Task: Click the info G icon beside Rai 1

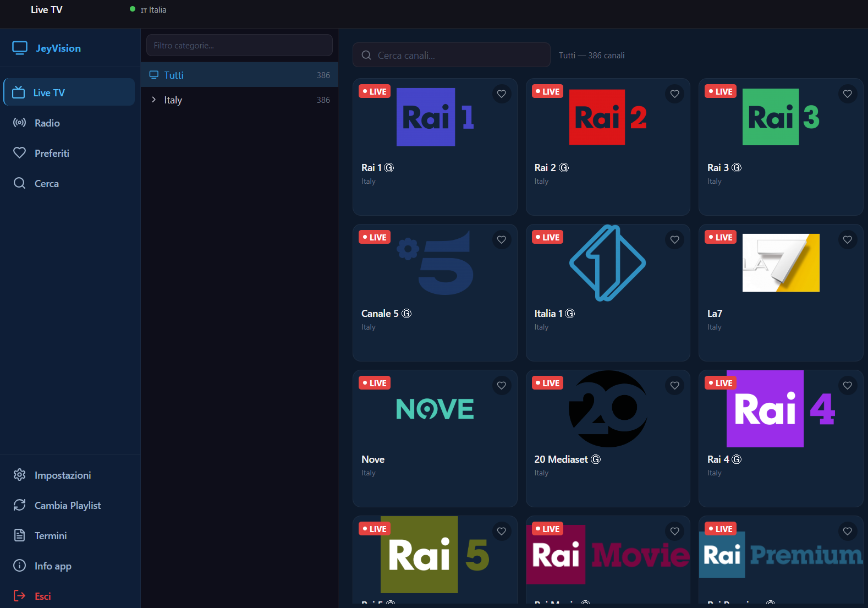Action: click(389, 168)
